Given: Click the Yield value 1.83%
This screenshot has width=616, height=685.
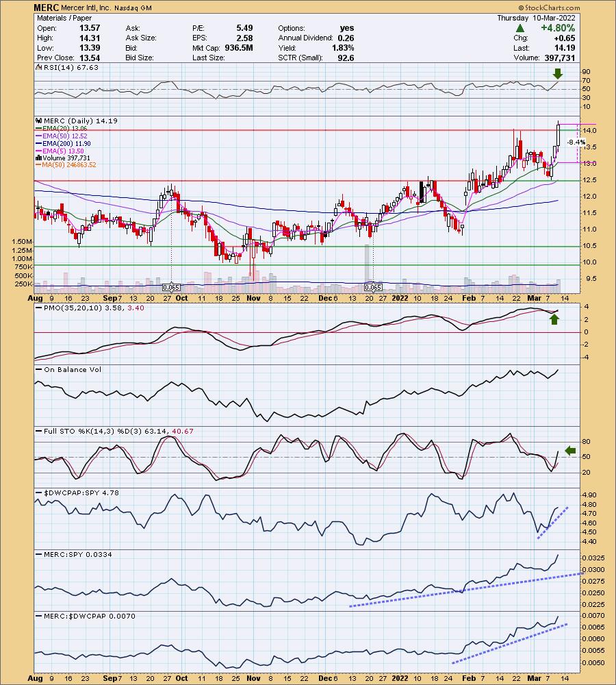Looking at the screenshot, I should click(343, 48).
